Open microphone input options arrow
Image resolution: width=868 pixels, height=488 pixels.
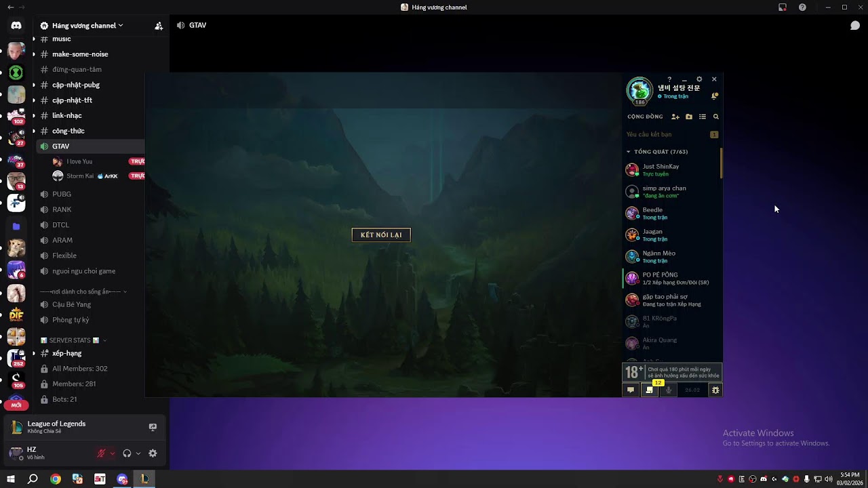[112, 453]
